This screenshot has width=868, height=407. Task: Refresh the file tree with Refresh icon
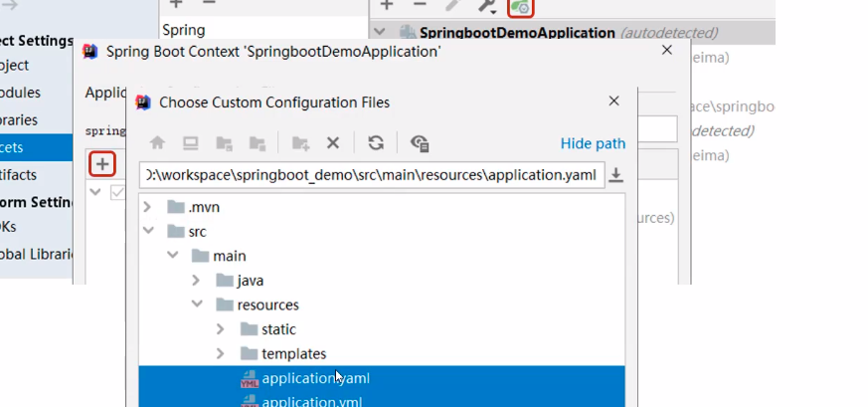pyautogui.click(x=376, y=142)
